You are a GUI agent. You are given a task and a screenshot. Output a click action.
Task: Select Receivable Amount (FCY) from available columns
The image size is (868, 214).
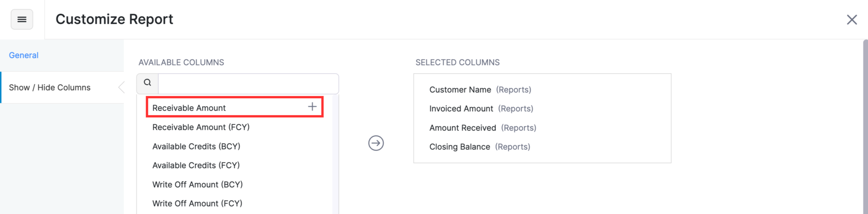pyautogui.click(x=201, y=127)
